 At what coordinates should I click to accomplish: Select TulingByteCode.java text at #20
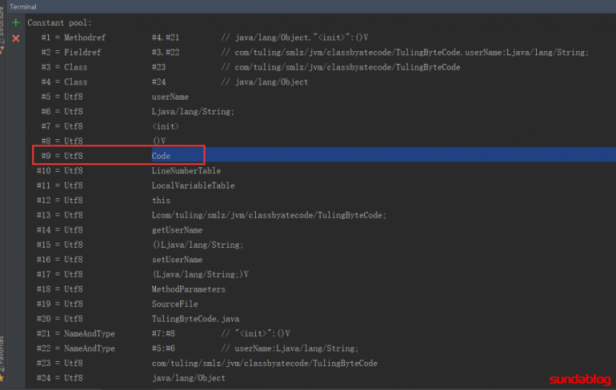196,319
